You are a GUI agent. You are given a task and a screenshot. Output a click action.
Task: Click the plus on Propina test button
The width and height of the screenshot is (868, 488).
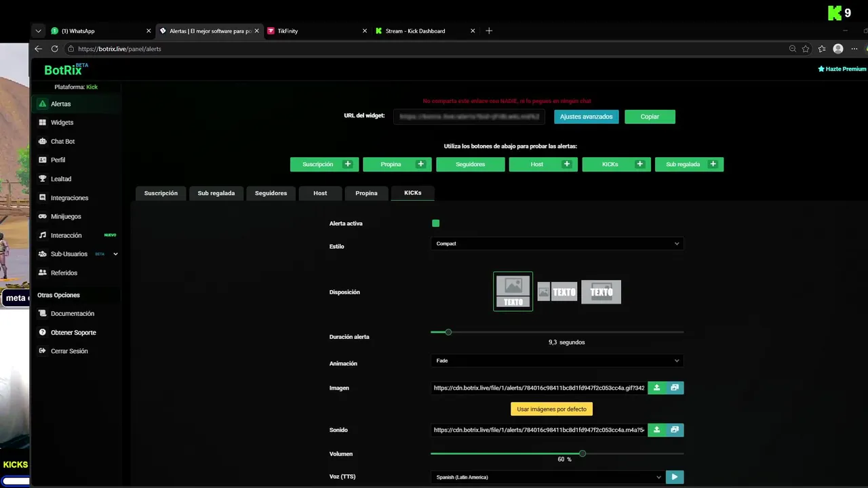pos(420,164)
